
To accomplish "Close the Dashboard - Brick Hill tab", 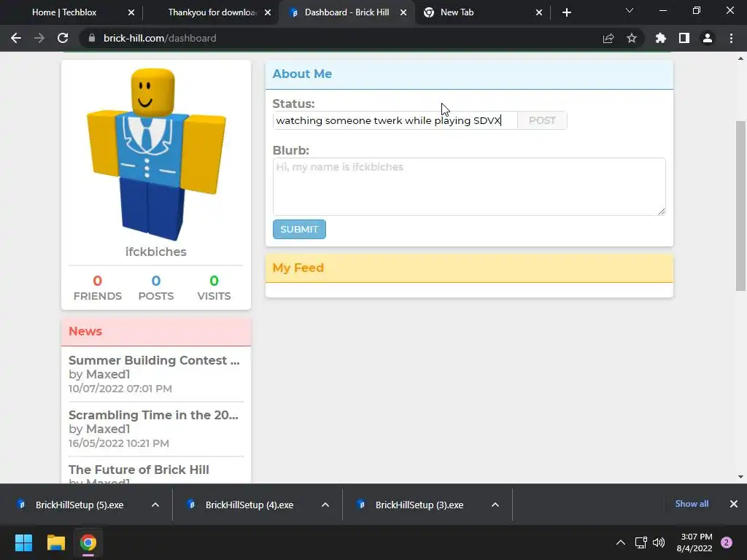I will coord(403,12).
